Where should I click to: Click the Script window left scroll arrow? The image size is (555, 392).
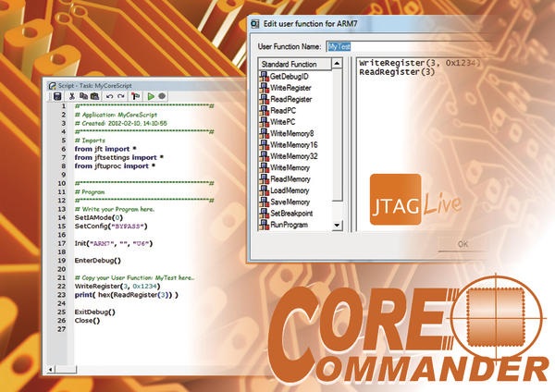[50, 370]
